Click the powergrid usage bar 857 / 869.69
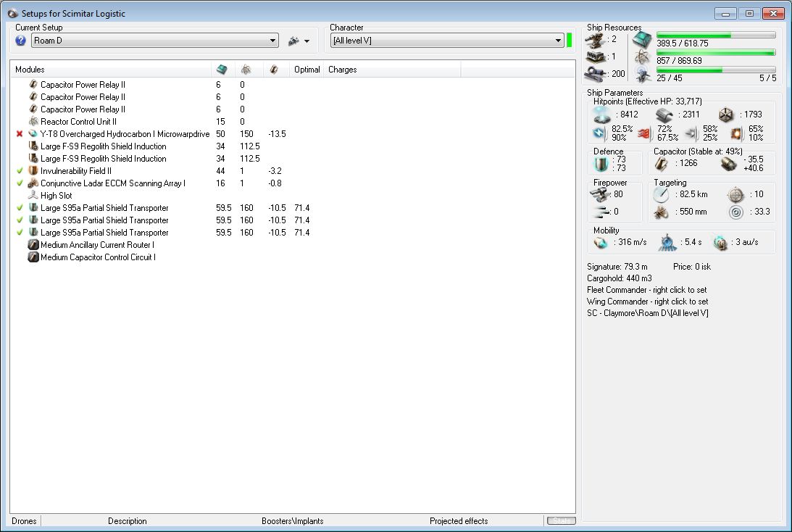Screen dimensions: 792x532 (716, 52)
